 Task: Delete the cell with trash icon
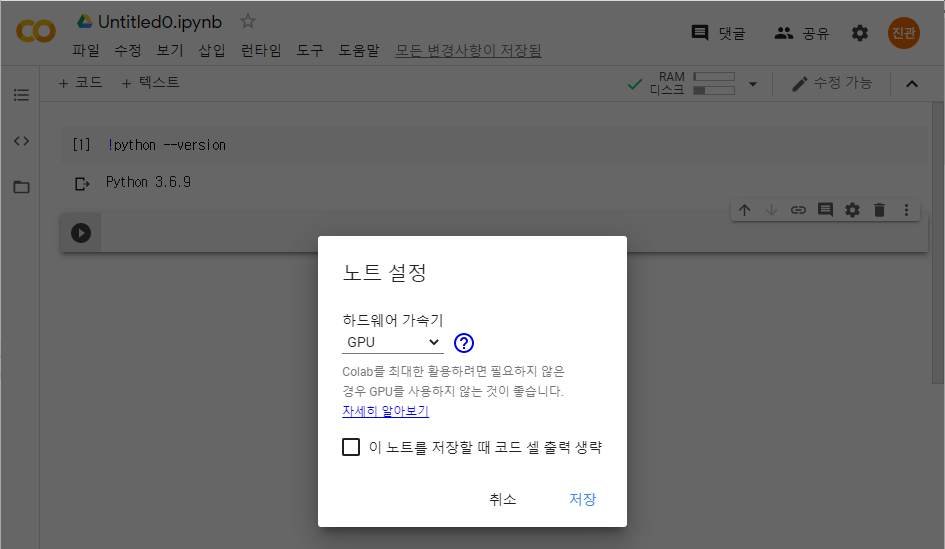click(879, 210)
